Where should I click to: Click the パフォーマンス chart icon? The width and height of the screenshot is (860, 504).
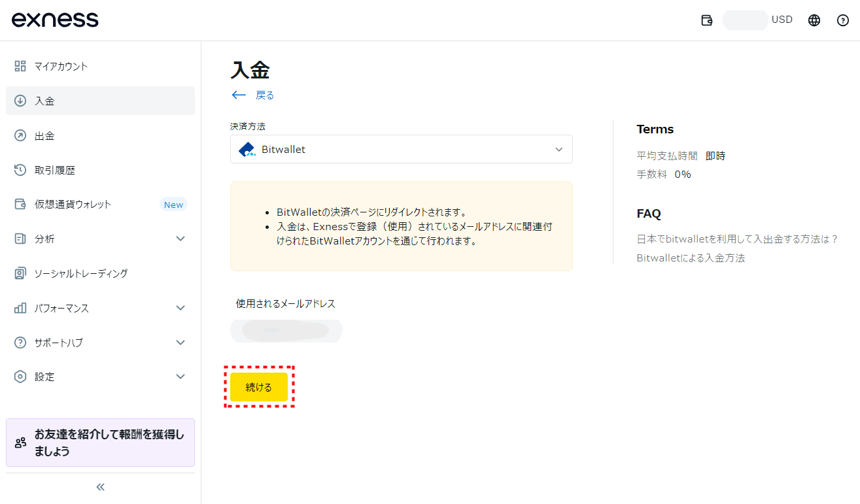[x=20, y=308]
